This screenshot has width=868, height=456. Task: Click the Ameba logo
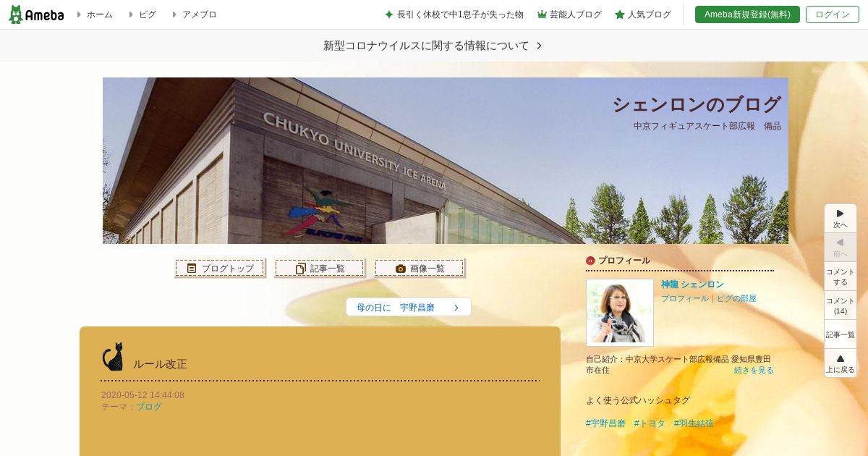pos(36,14)
